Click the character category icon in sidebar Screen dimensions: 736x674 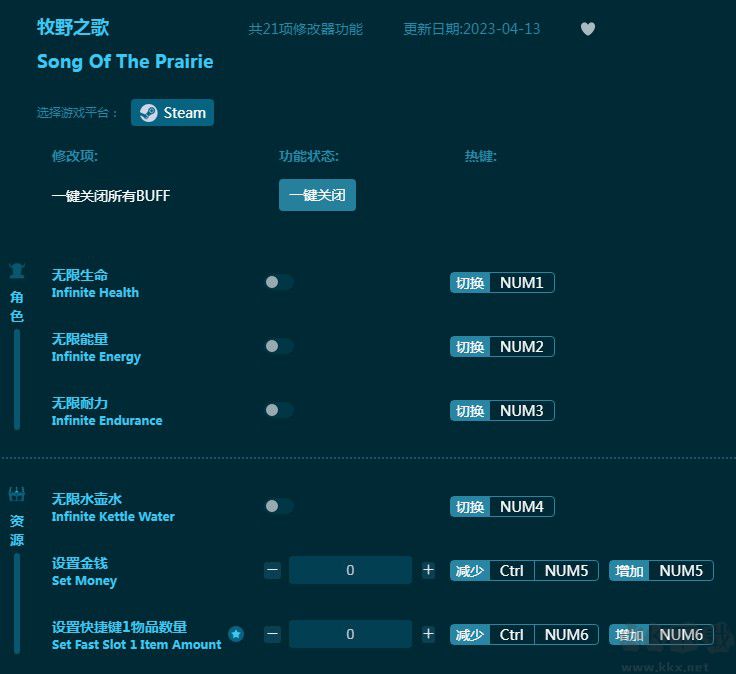[17, 271]
